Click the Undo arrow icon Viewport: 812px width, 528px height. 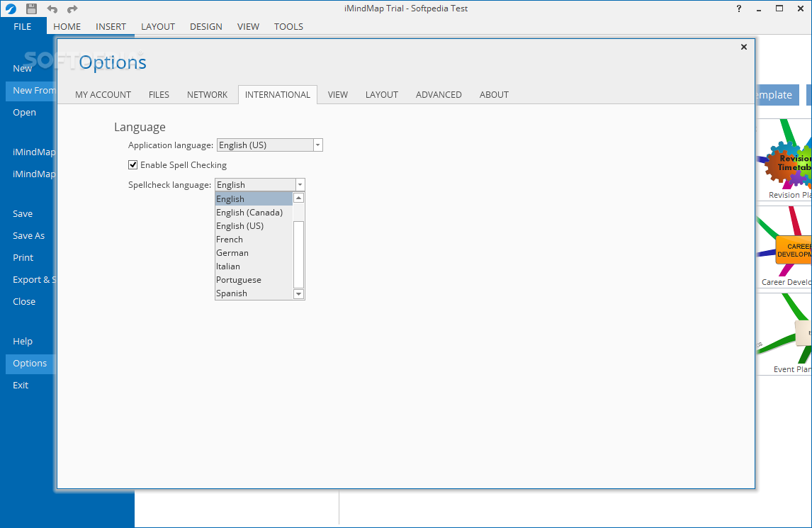point(52,9)
